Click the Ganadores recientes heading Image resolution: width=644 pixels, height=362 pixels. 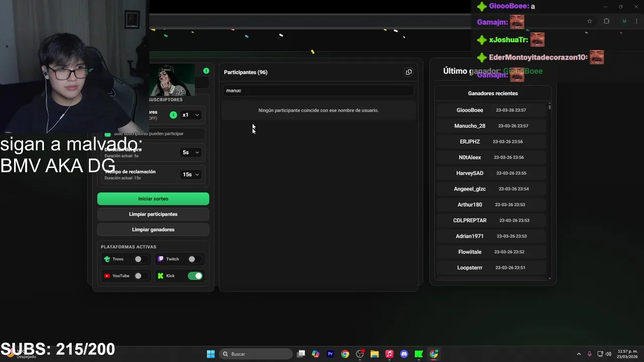[x=493, y=94]
